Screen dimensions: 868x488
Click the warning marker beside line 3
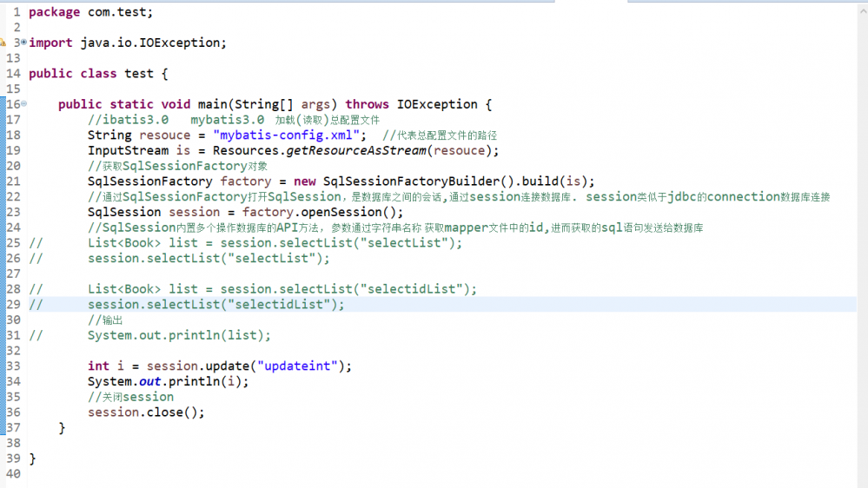click(x=3, y=43)
